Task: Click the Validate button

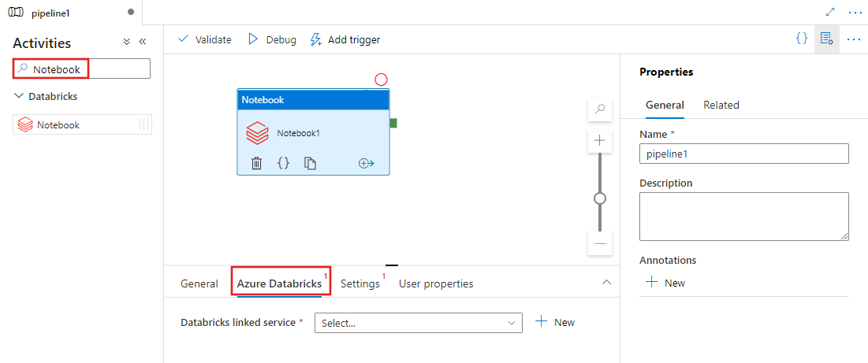Action: tap(205, 39)
